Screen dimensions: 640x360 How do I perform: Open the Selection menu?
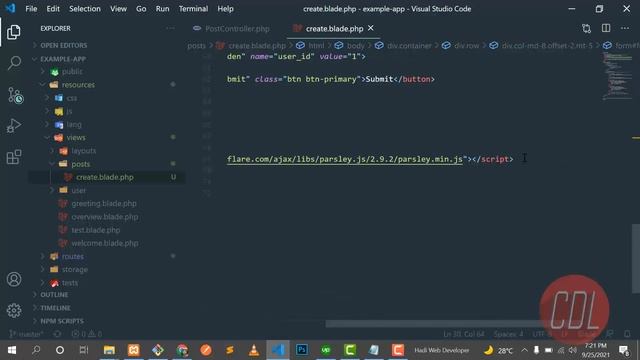pyautogui.click(x=85, y=9)
